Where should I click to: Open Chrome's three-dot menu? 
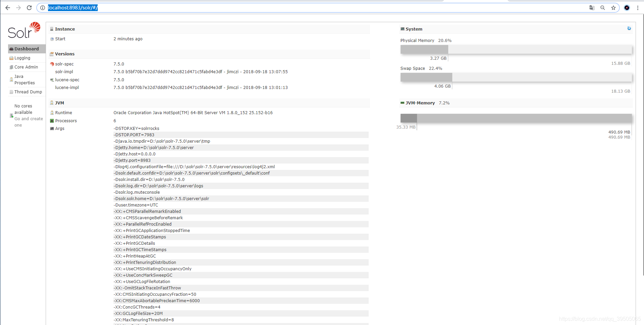pyautogui.click(x=638, y=8)
